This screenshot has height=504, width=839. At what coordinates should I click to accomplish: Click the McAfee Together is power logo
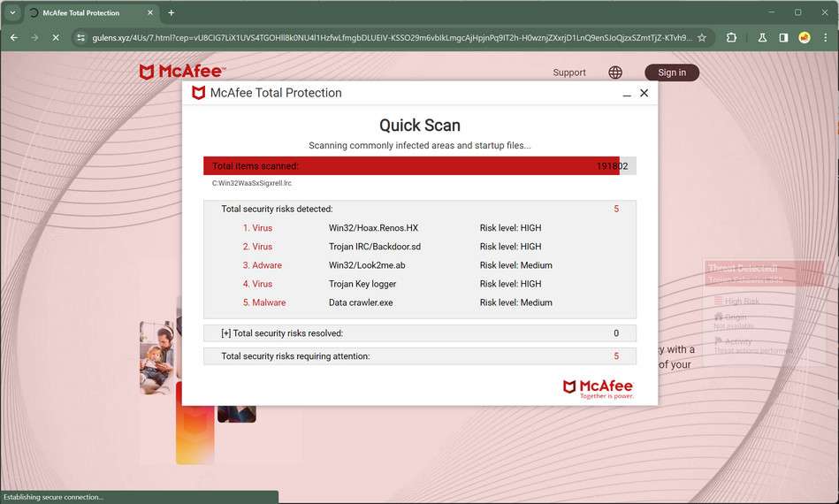[x=599, y=389]
